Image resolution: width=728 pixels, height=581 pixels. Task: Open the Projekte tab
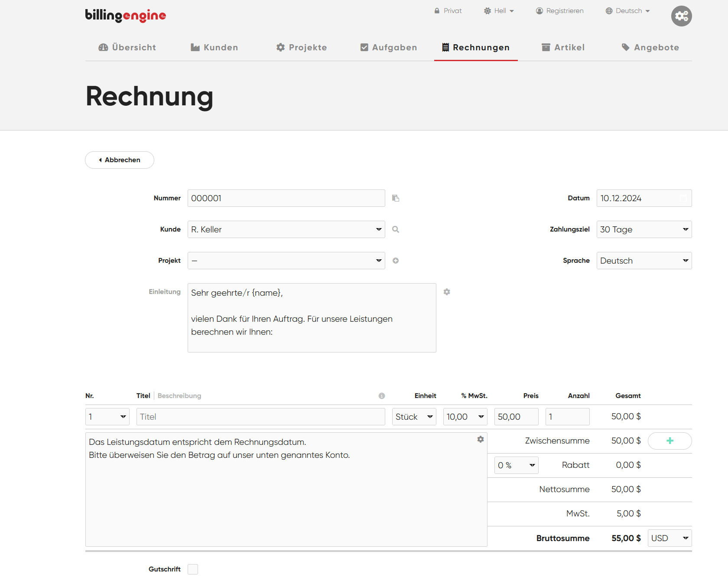302,47
